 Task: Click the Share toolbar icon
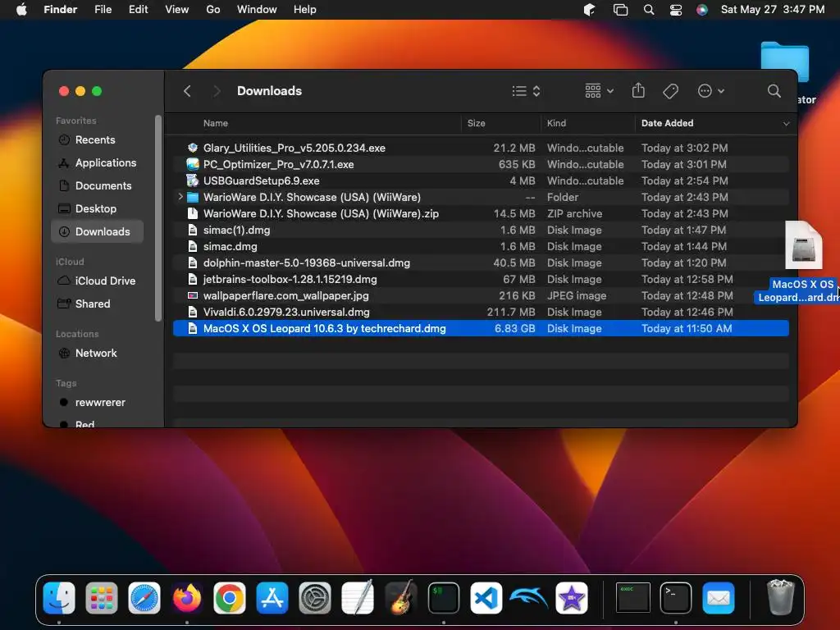[x=638, y=90]
